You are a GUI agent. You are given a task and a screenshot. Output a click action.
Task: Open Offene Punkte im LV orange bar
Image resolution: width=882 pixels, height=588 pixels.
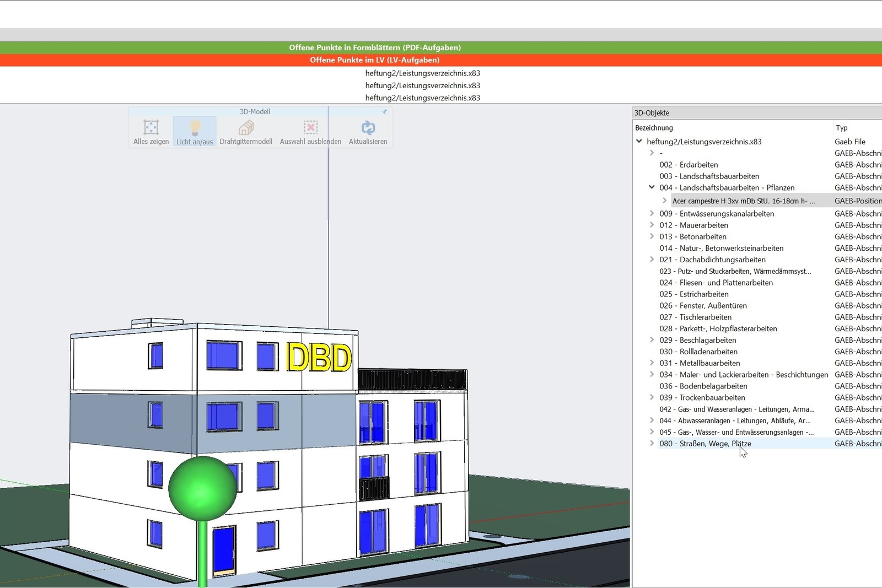click(x=375, y=60)
